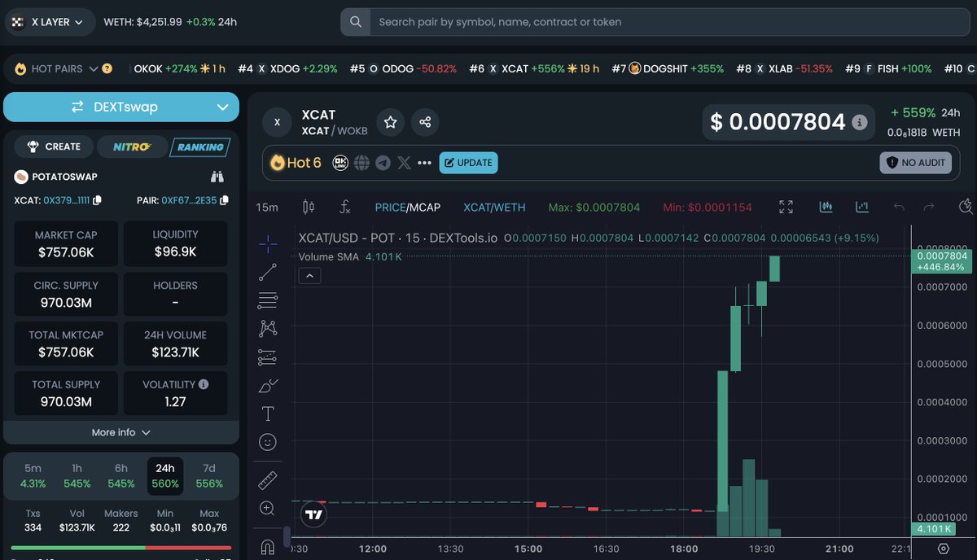The width and height of the screenshot is (977, 560).
Task: Select the 24h stats tab
Action: click(165, 475)
